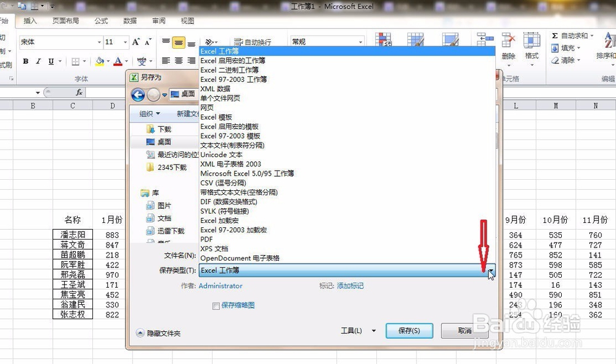Switch to the 数据 ribbon tab
Screen dimensions: 616x364
[x=129, y=20]
